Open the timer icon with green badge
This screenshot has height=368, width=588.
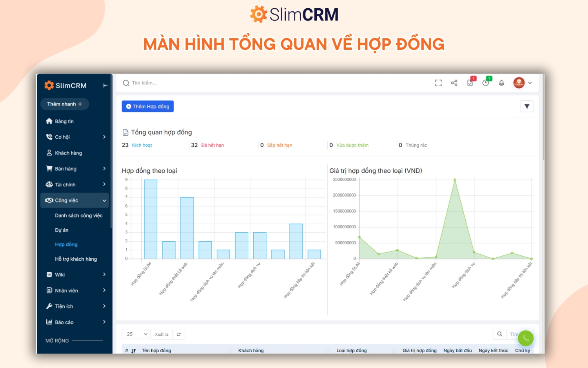point(486,83)
